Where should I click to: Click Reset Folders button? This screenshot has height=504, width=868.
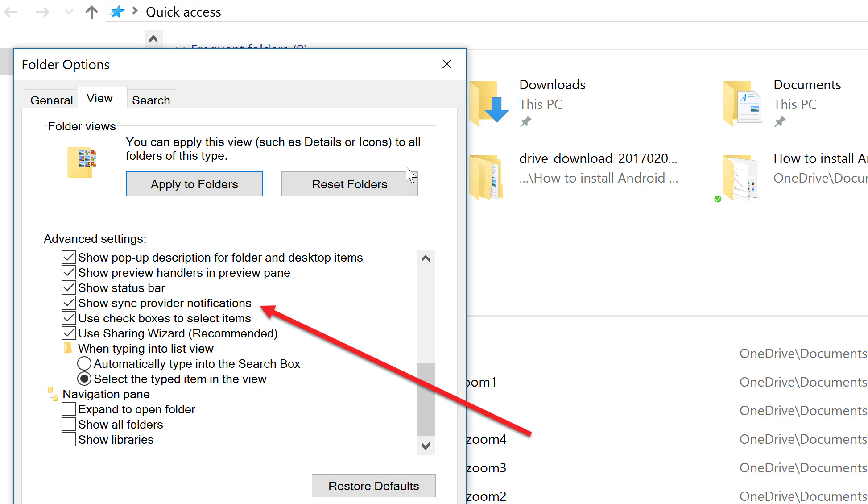tap(349, 183)
